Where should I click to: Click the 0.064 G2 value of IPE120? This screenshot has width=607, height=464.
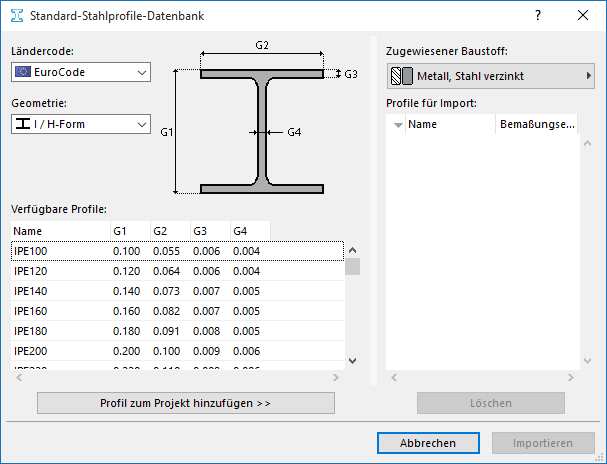pos(166,271)
